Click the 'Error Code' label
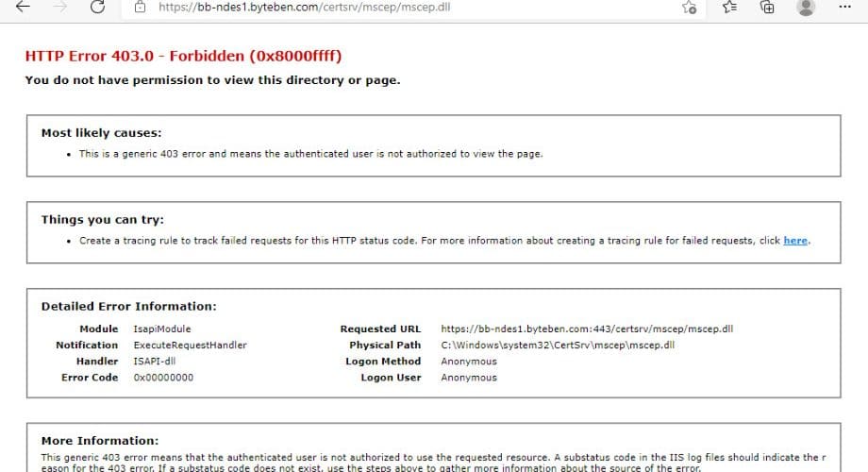This screenshot has height=472, width=868. [90, 378]
